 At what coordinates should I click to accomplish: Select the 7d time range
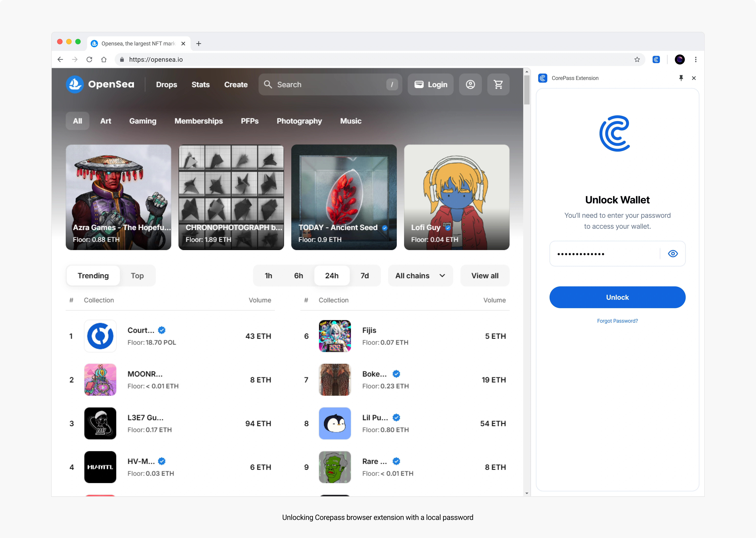(x=364, y=276)
